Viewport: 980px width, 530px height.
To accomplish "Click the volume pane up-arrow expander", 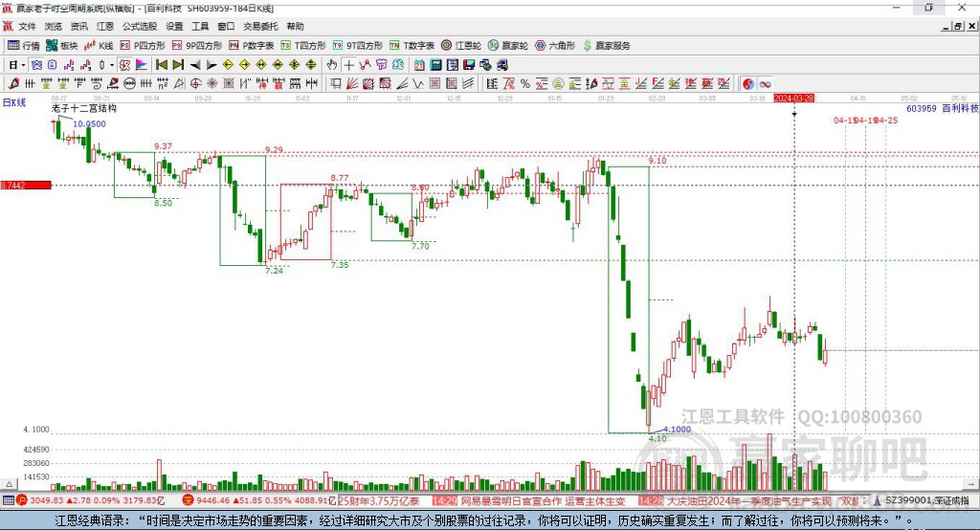I will [x=9, y=484].
